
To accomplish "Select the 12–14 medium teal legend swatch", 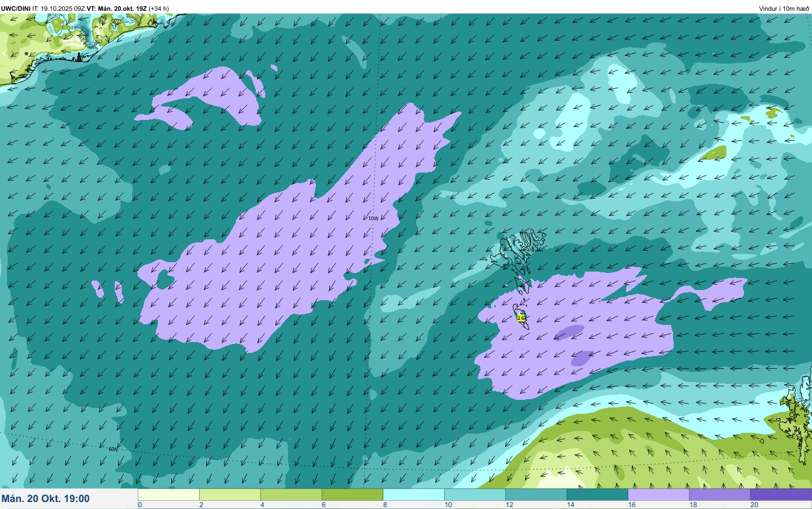I will coord(536,494).
